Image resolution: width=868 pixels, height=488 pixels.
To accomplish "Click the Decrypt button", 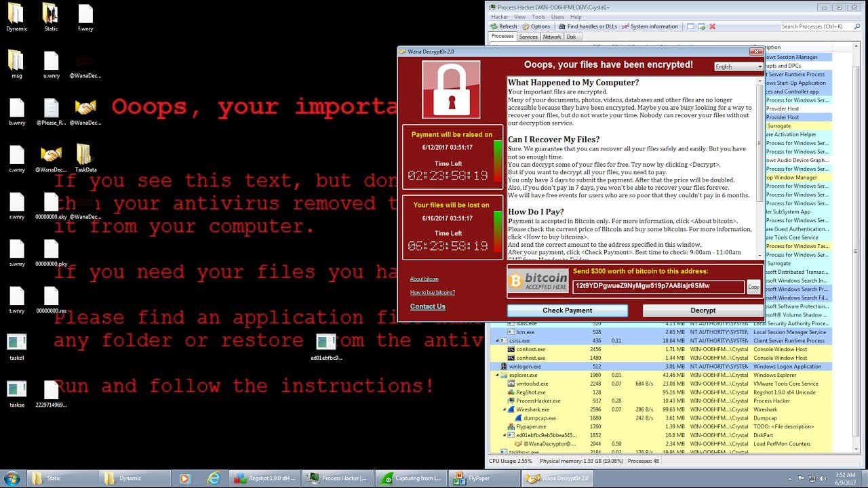I will coord(703,310).
